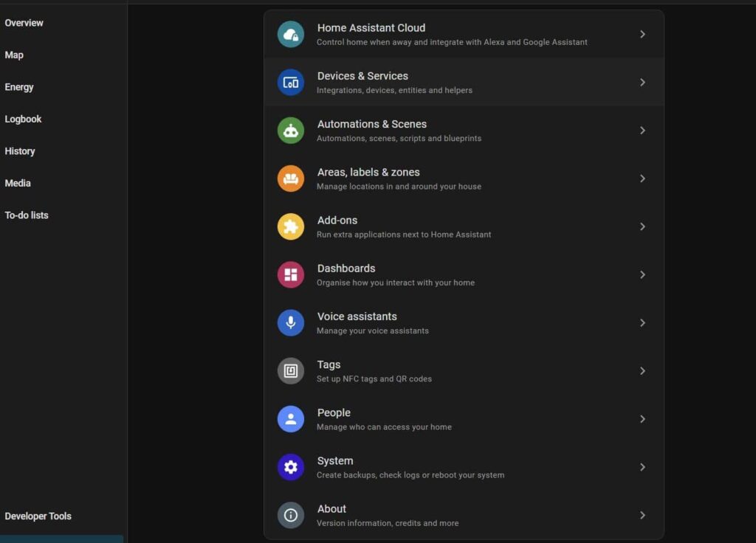Screen dimensions: 756x543
Task: Click the chevron on the About row
Action: coord(643,515)
